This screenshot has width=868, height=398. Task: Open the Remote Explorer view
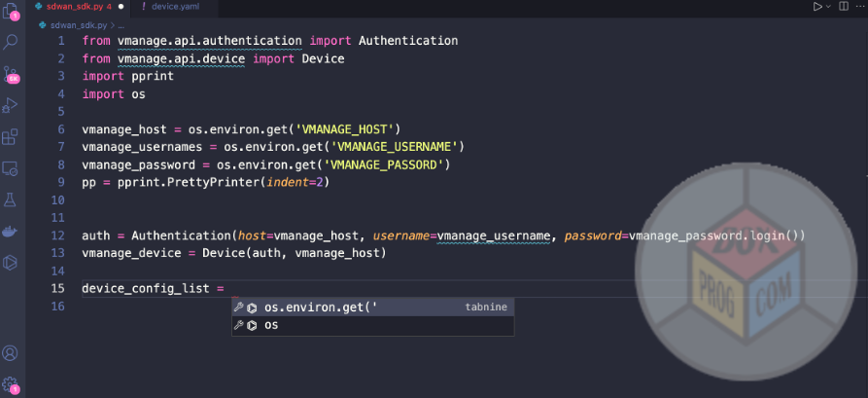click(x=12, y=168)
